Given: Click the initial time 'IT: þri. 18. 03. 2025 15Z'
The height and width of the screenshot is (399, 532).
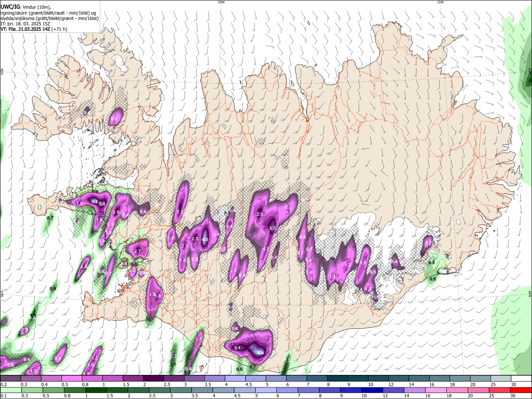Looking at the screenshot, I should [x=26, y=24].
